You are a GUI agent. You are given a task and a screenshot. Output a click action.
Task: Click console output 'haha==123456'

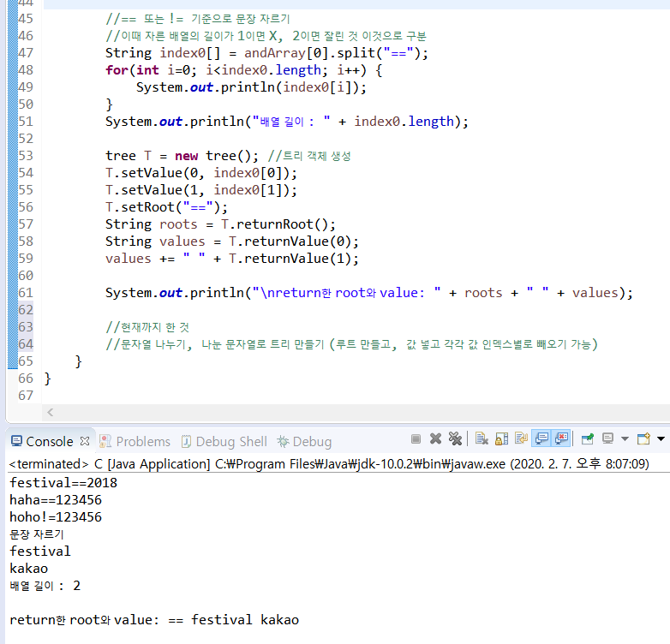(x=56, y=499)
